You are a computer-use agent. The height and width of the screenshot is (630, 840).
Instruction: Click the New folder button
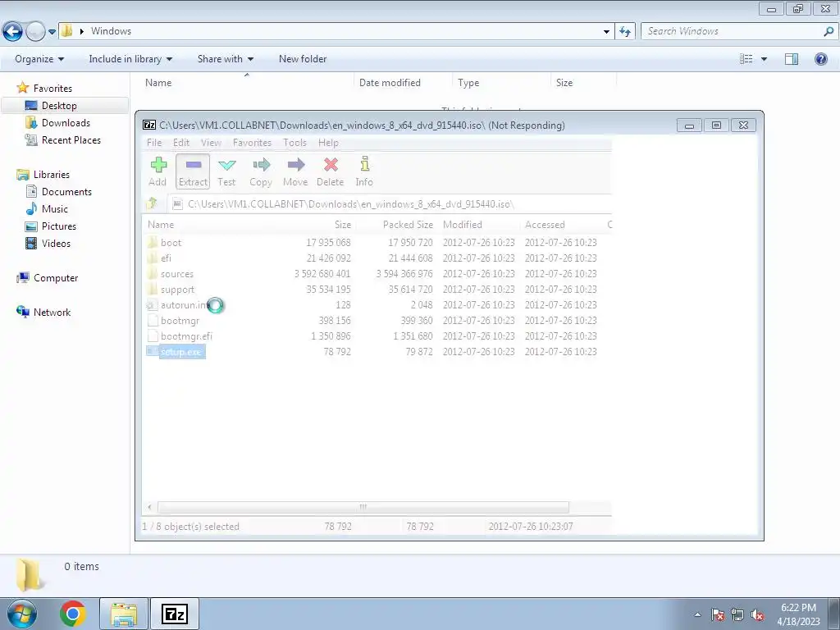tap(303, 59)
